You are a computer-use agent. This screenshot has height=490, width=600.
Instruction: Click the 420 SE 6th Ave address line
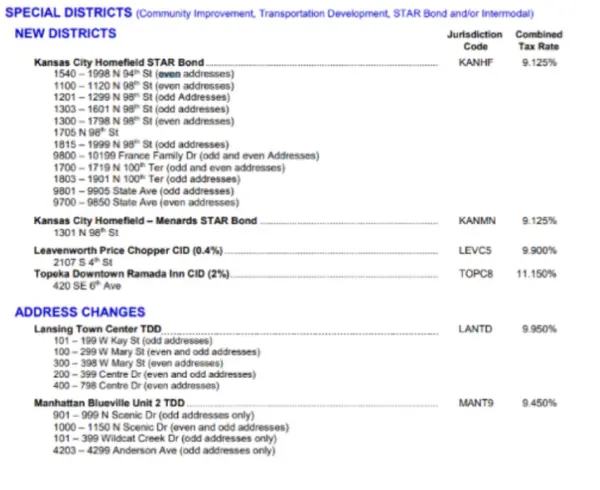(87, 286)
